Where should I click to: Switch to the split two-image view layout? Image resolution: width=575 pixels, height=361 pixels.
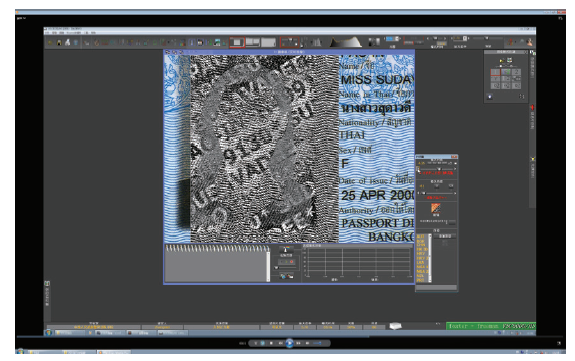point(252,43)
